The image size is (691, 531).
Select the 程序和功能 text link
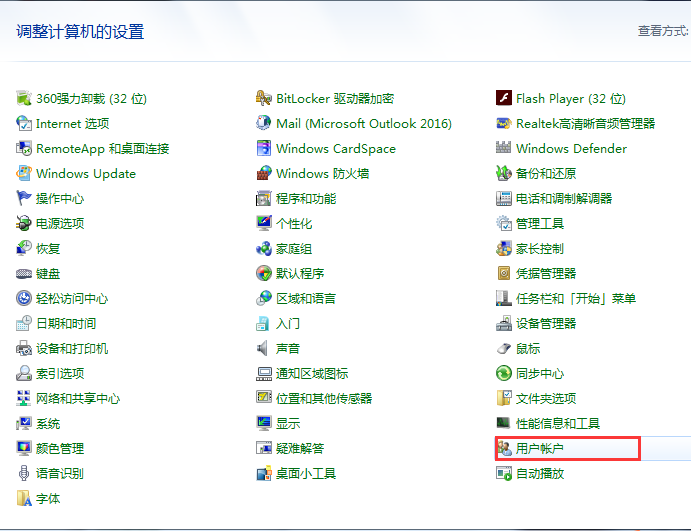point(306,199)
